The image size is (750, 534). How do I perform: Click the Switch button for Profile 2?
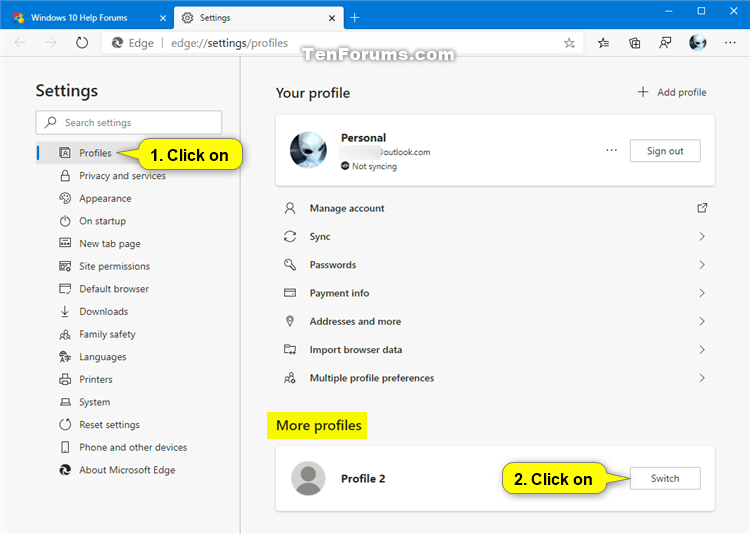click(x=665, y=478)
